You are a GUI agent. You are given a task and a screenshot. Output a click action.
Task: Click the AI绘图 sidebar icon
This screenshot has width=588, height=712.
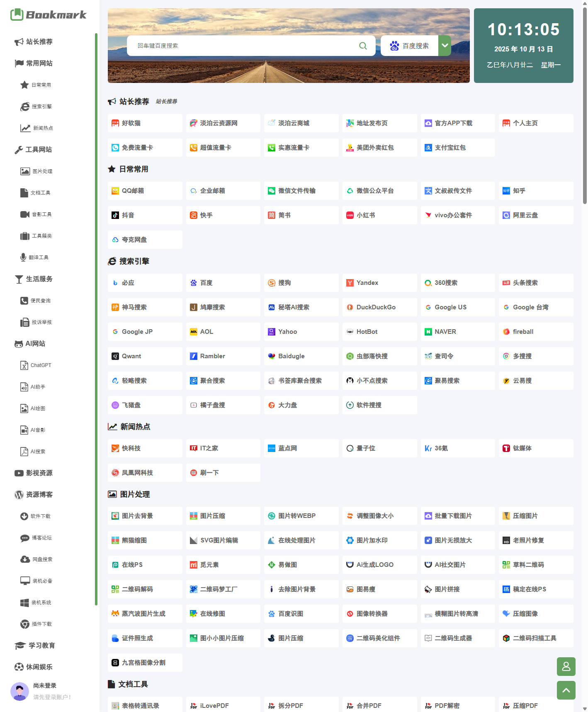coord(24,408)
